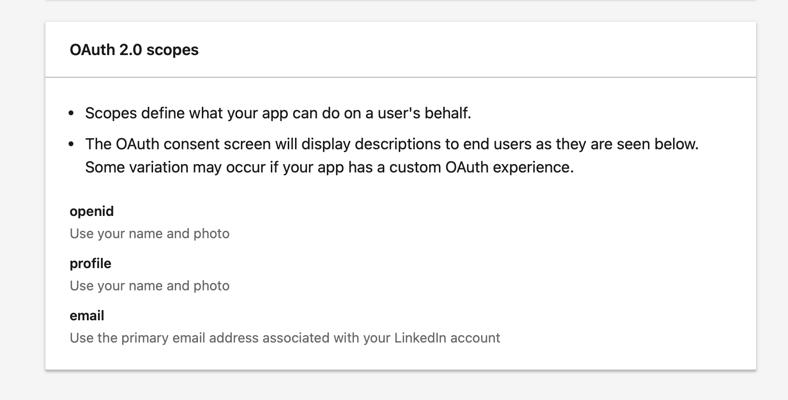788x400 pixels.
Task: Click the email scope description text
Action: tap(285, 338)
